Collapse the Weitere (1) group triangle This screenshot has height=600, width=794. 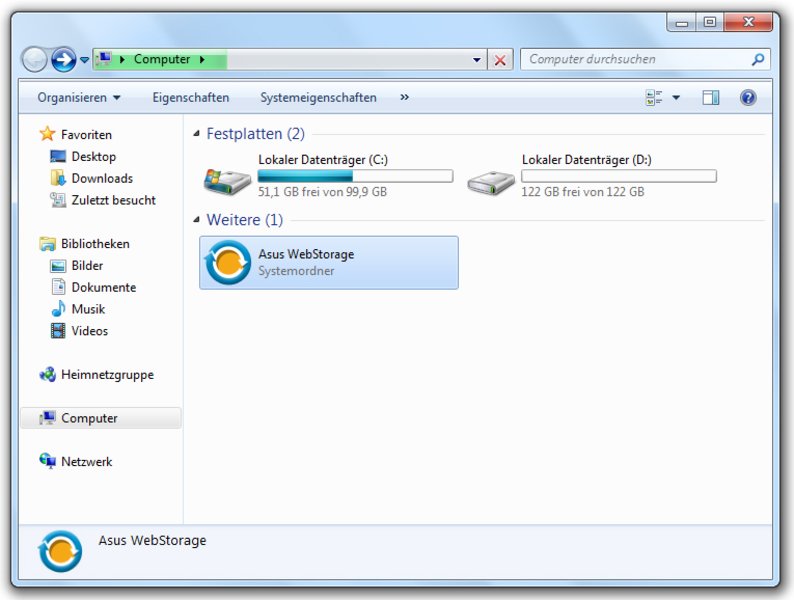coord(196,220)
